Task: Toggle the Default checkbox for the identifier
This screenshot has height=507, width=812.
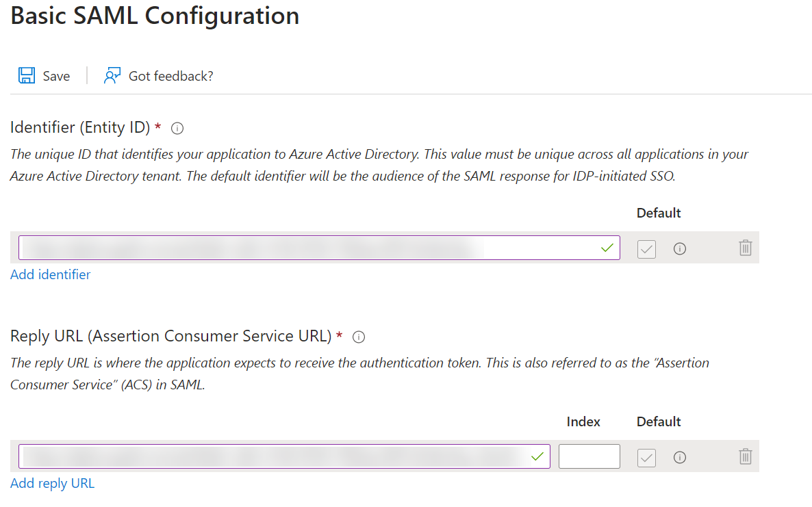Action: pyautogui.click(x=646, y=249)
